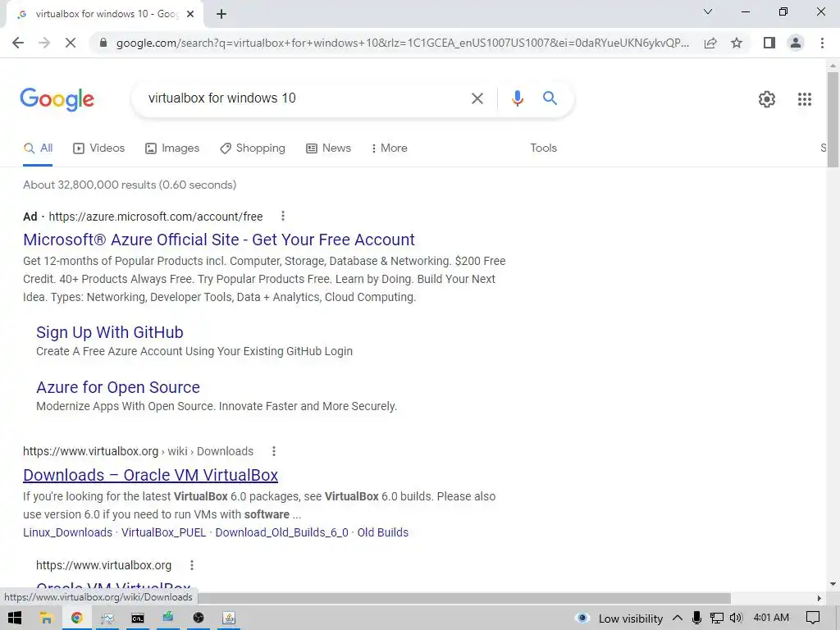Screen dimensions: 840x630
Task: Open Linux_Downloads sitelink
Action: [x=67, y=532]
